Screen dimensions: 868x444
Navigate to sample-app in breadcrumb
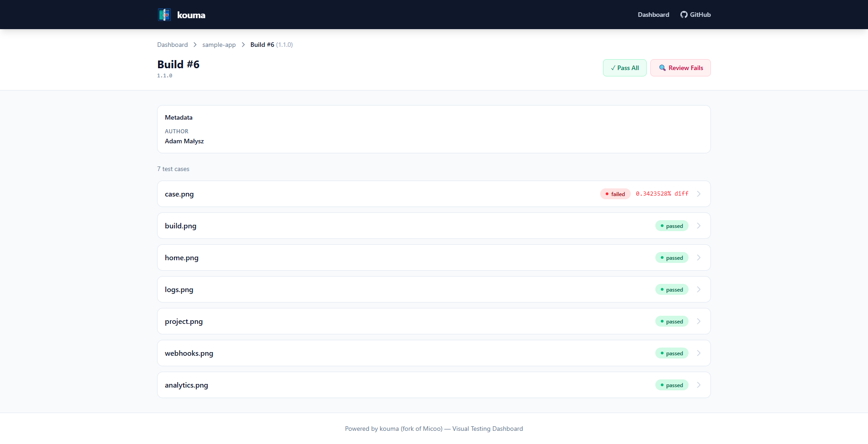click(x=219, y=45)
